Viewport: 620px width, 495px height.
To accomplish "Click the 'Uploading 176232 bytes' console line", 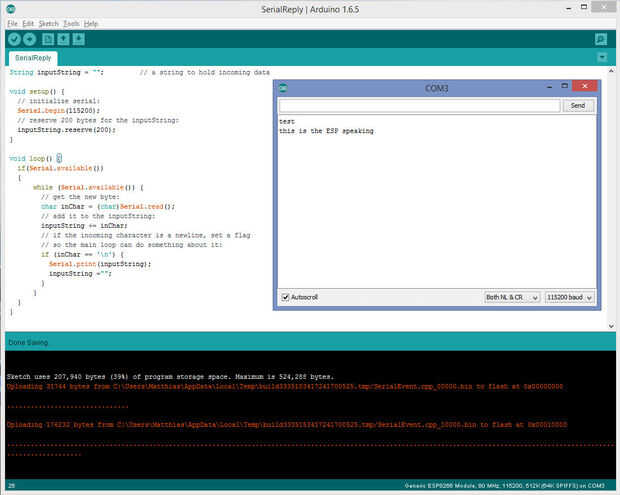I will 287,425.
